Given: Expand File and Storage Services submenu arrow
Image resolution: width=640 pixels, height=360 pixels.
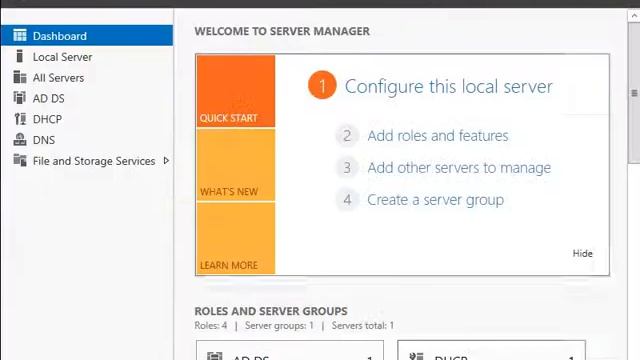Looking at the screenshot, I should (166, 161).
